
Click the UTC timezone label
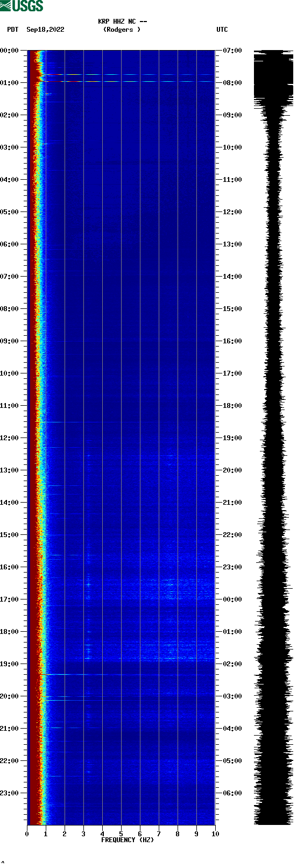pyautogui.click(x=222, y=30)
